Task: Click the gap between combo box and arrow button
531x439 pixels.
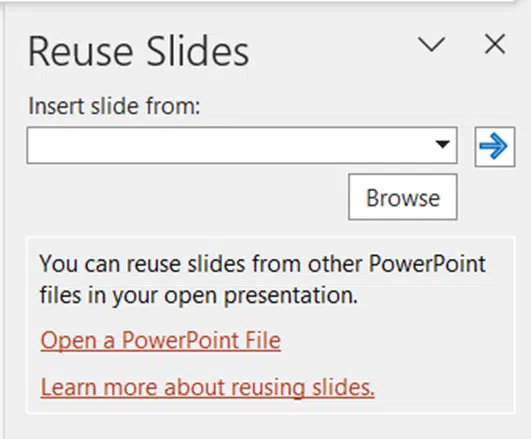Action: coord(466,146)
